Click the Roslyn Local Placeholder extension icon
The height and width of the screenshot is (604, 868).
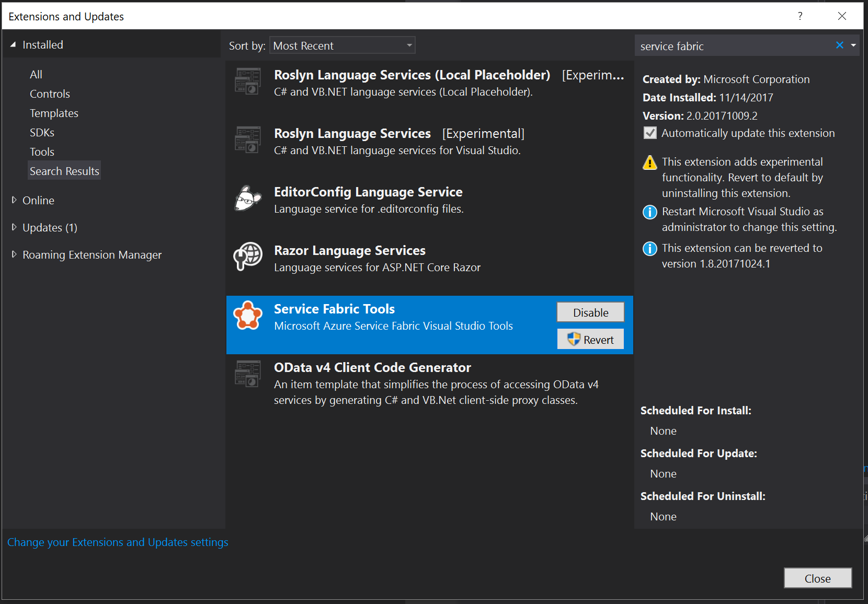247,81
